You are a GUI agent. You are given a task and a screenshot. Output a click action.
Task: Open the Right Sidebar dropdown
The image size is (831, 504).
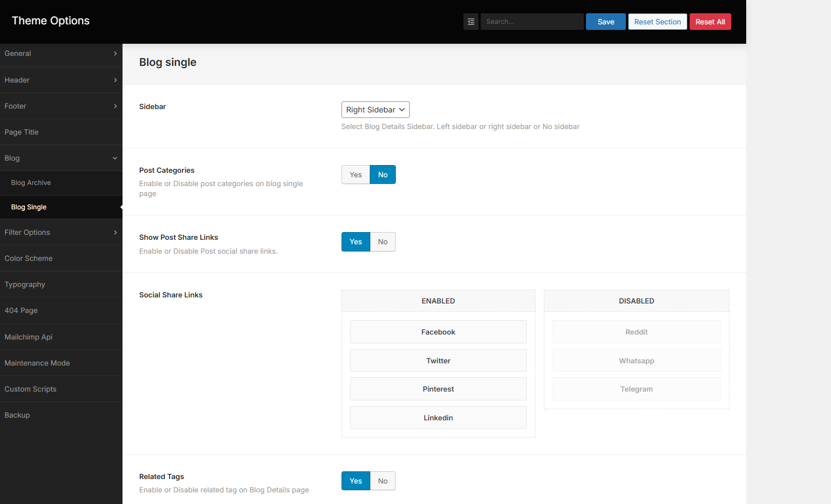[x=375, y=110]
